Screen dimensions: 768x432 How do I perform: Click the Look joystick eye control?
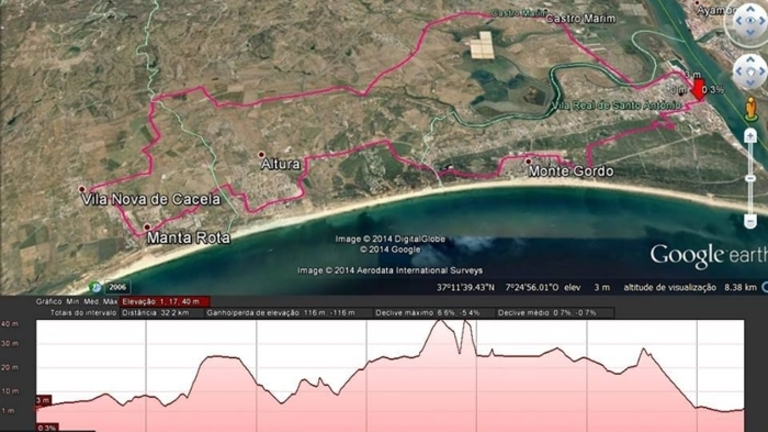[750, 21]
